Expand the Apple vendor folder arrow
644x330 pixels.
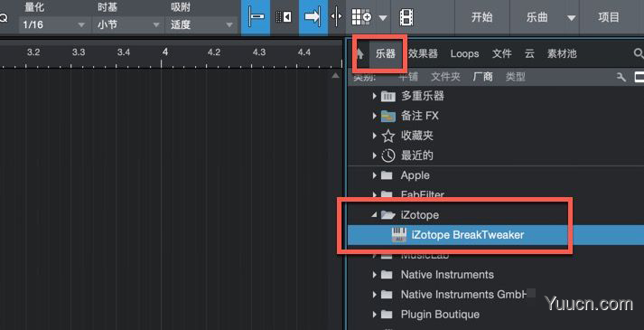click(374, 175)
